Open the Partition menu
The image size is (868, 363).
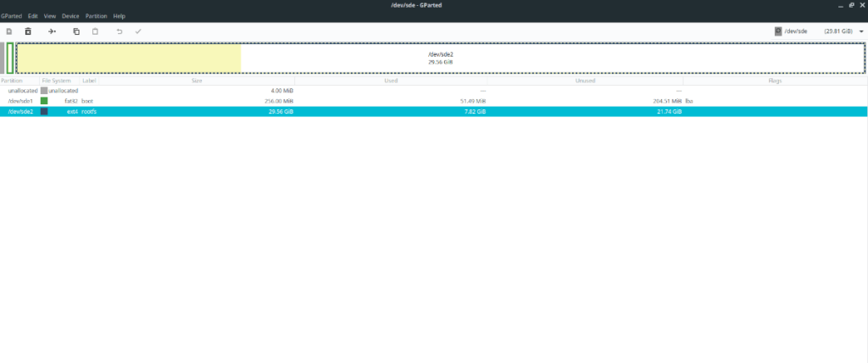tap(96, 16)
